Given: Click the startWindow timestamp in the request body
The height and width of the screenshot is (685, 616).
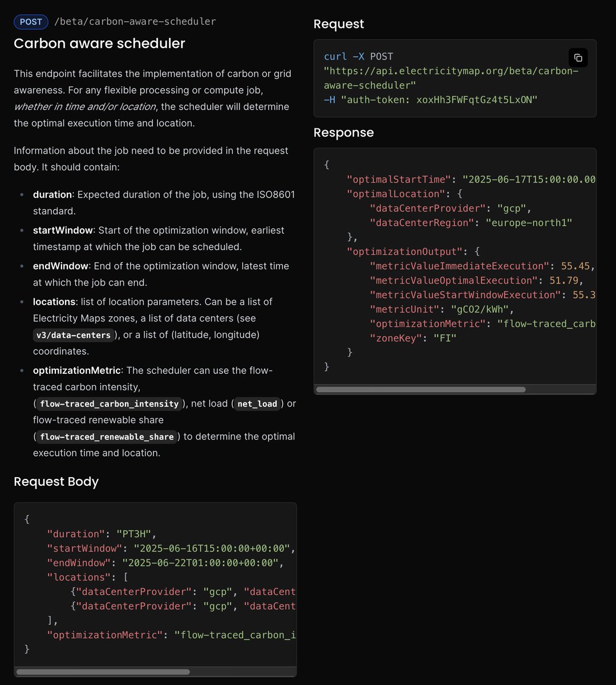Looking at the screenshot, I should [213, 549].
